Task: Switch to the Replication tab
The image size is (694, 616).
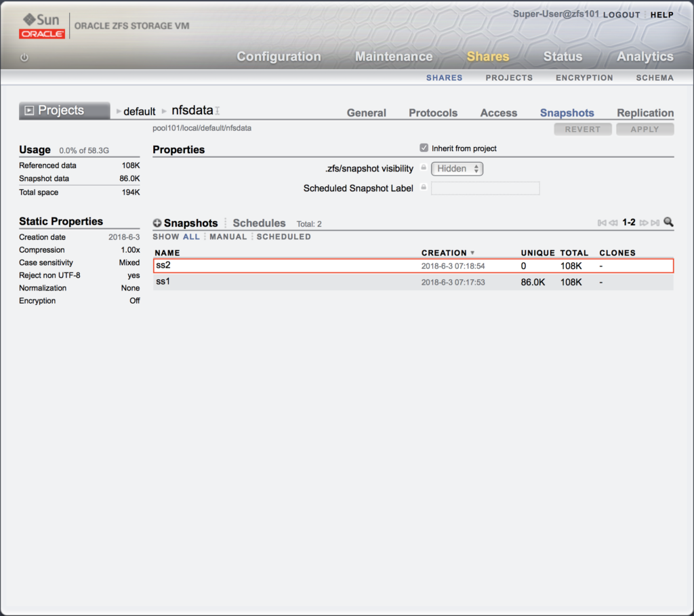Action: pos(645,113)
